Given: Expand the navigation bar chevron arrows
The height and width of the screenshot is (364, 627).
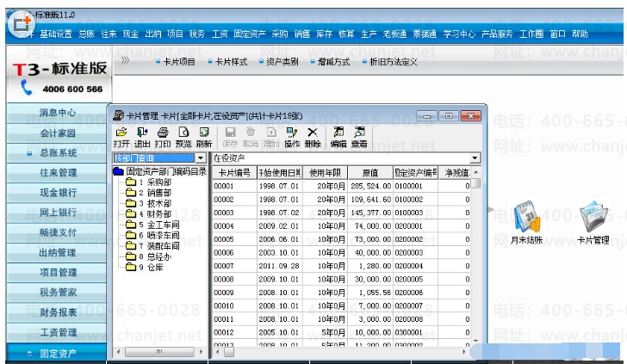Looking at the screenshot, I should [125, 60].
